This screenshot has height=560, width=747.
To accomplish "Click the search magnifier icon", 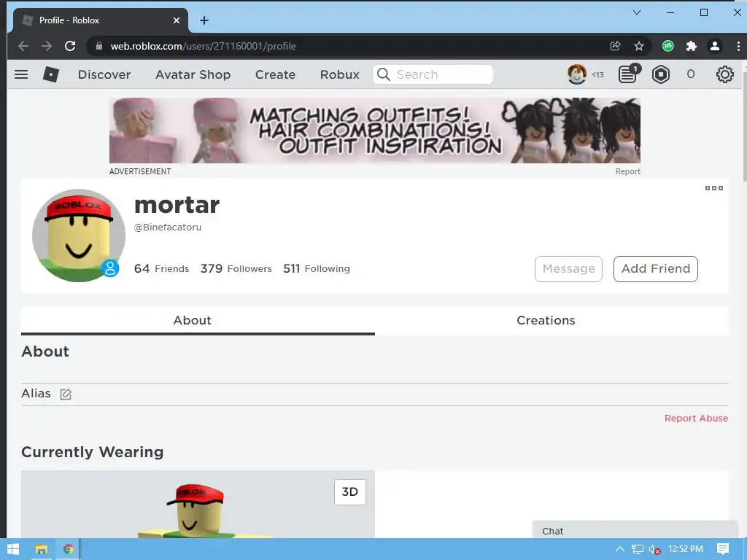I will pos(383,74).
